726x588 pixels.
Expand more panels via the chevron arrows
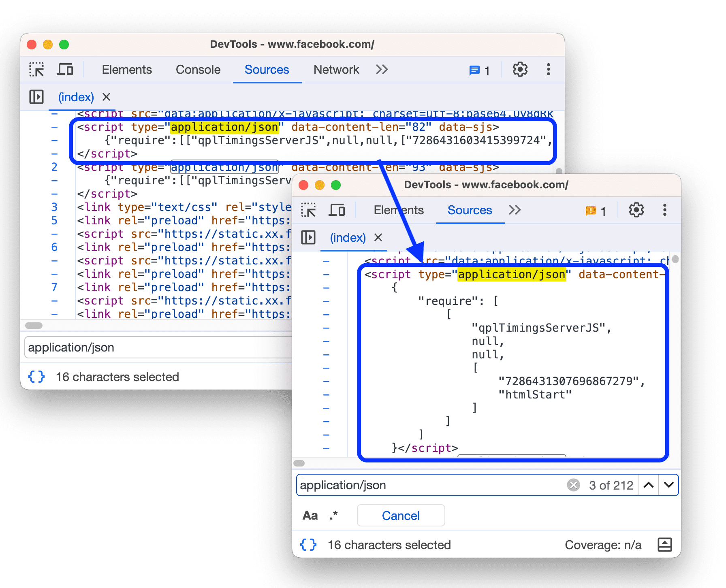515,210
